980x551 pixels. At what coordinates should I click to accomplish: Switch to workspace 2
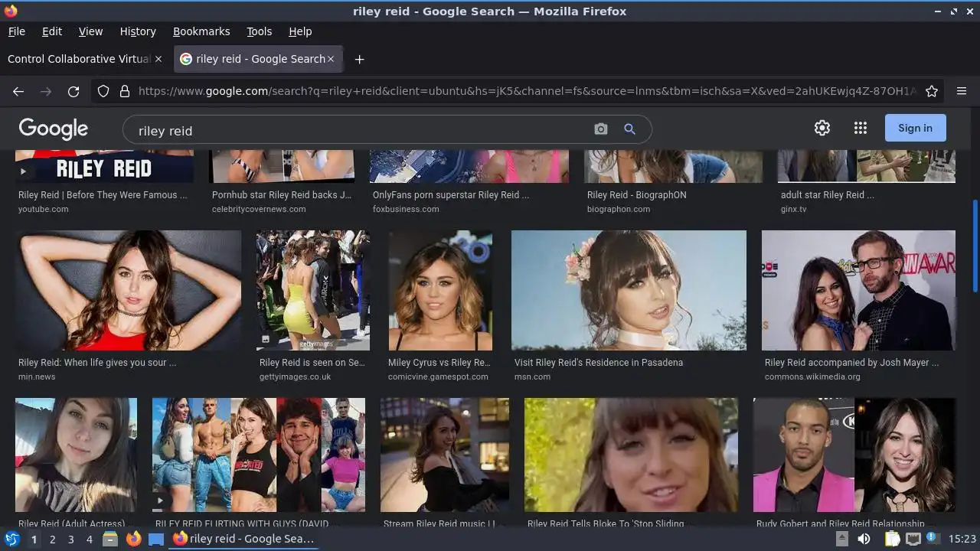[x=53, y=539]
